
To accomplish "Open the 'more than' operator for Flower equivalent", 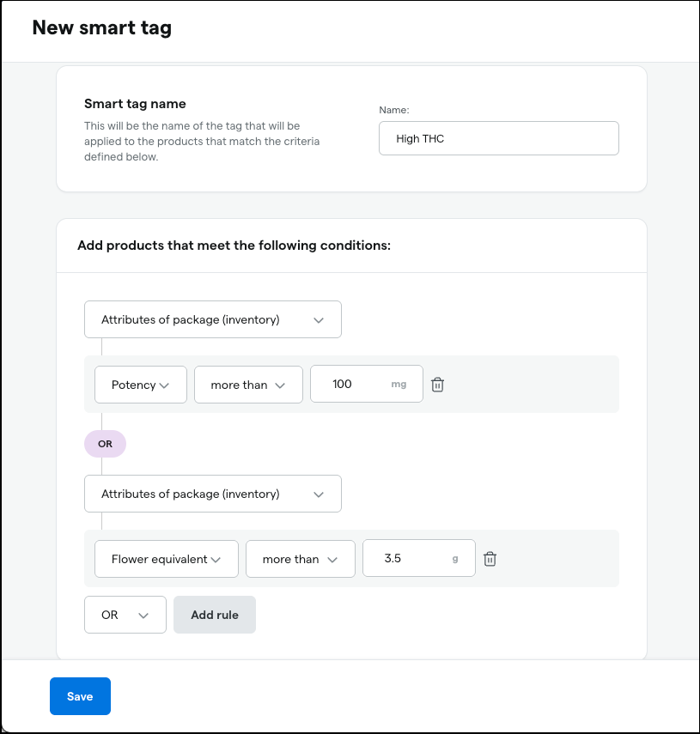I will [300, 559].
